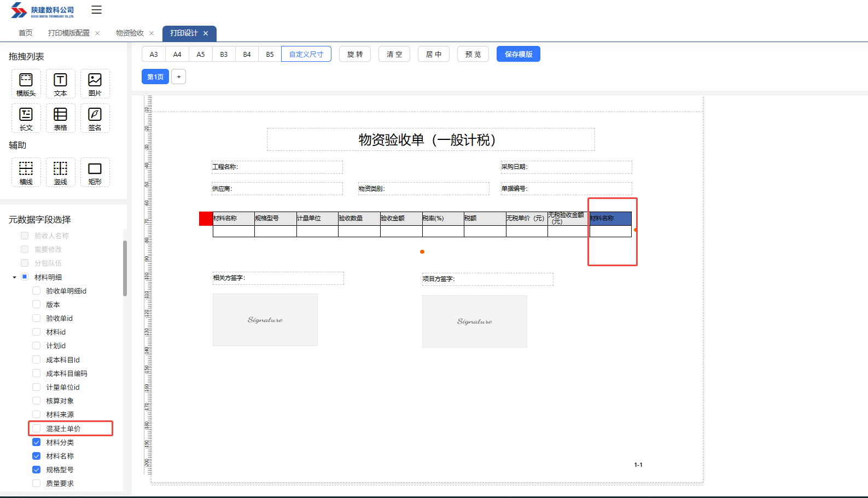Collapse the 材料明细 tree node
Screen dimensions: 868x498
(x=14, y=277)
